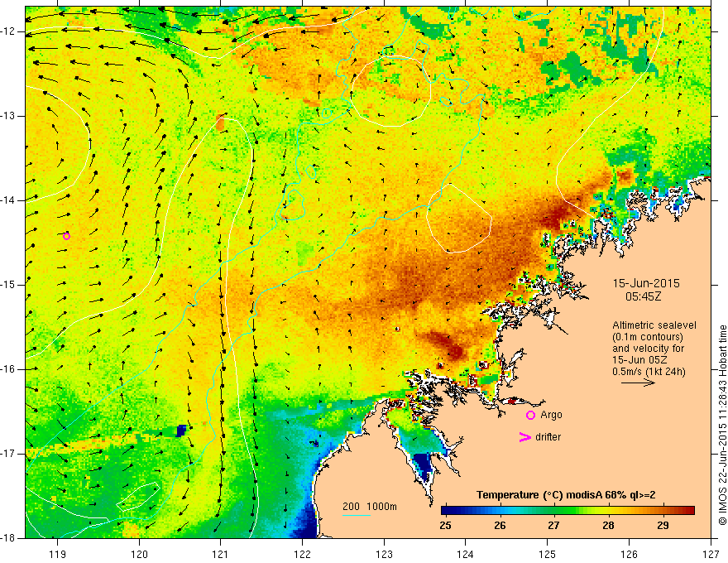Click the magenta circle symbol beside the Argo label
This screenshot has height=563, width=728.
point(530,416)
